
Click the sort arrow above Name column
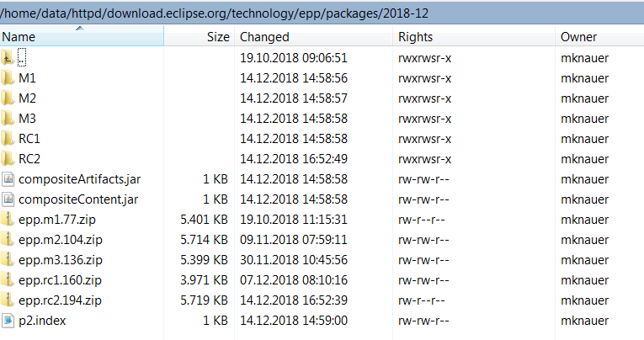point(81,29)
